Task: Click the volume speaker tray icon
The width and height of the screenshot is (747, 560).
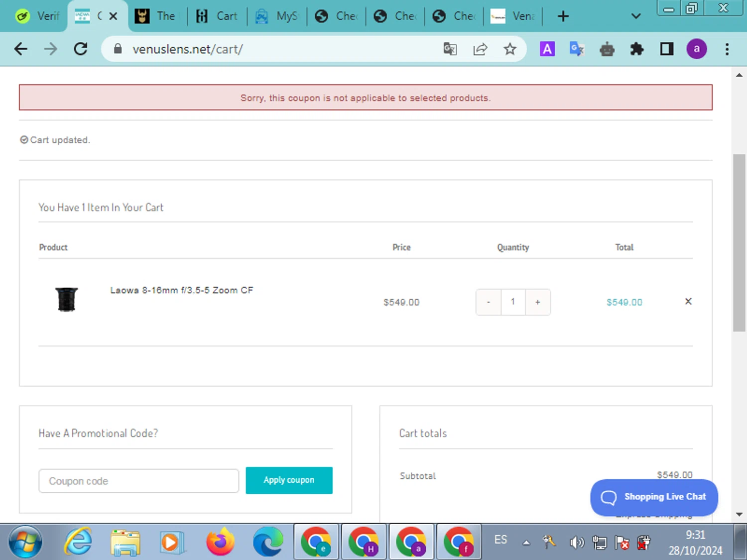Action: tap(577, 542)
